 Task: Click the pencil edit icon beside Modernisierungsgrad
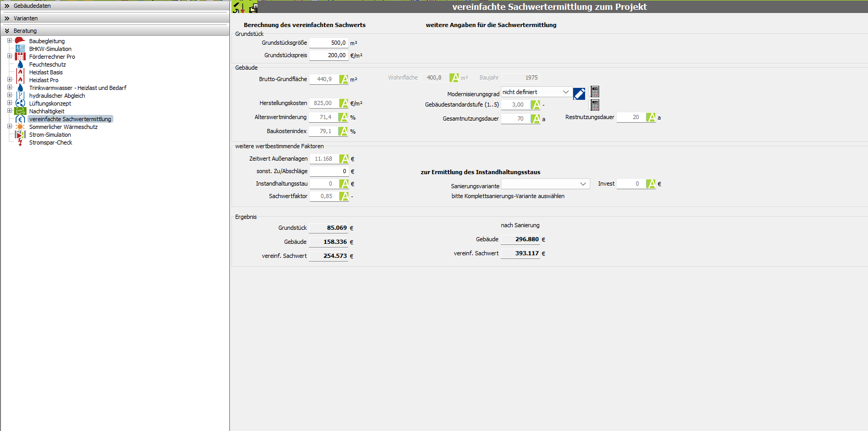pyautogui.click(x=579, y=94)
